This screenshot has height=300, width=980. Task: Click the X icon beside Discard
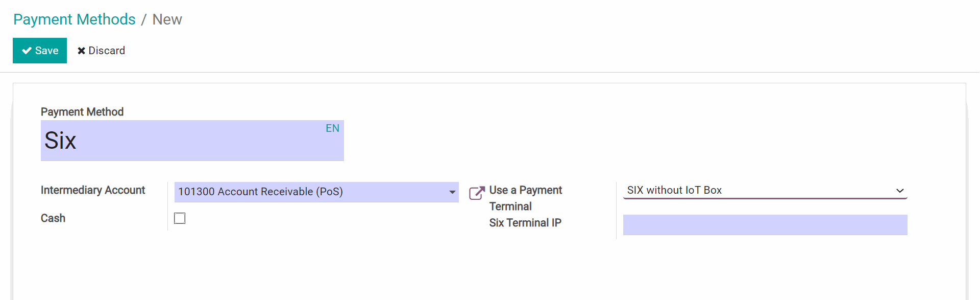pyautogui.click(x=81, y=51)
